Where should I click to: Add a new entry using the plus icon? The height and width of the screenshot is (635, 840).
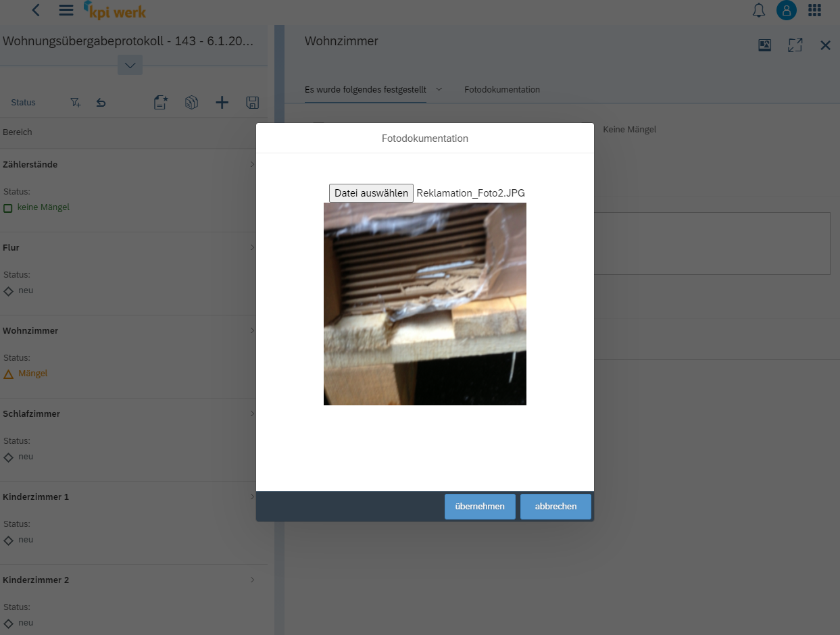[x=222, y=102]
